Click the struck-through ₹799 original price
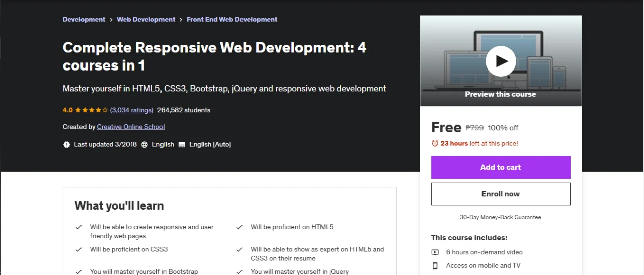 click(474, 128)
